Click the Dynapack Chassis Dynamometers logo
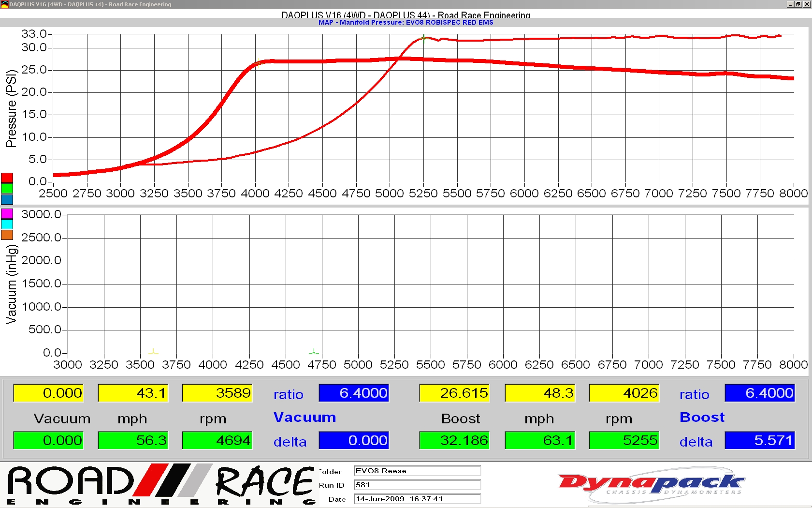Screen dimensions: 812x508 click(652, 484)
